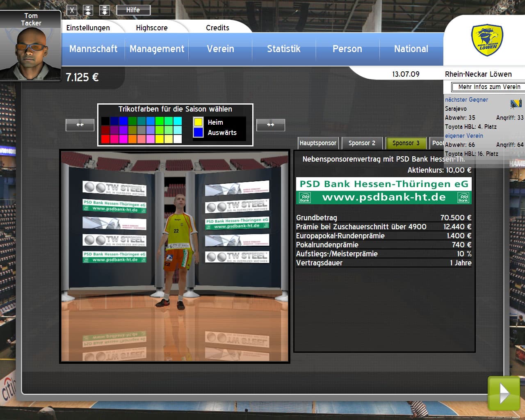
Task: Click the Nebensponsorenvertrag title text
Action: coord(383,159)
